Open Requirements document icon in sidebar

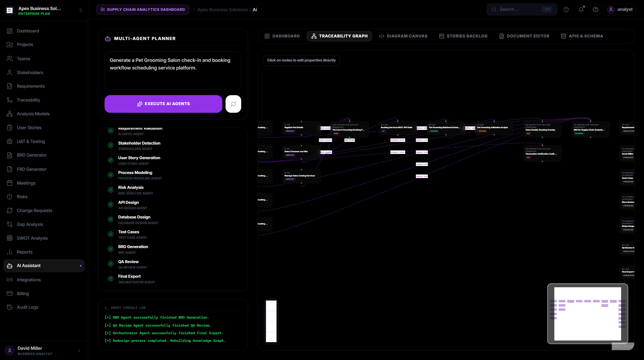tap(9, 86)
